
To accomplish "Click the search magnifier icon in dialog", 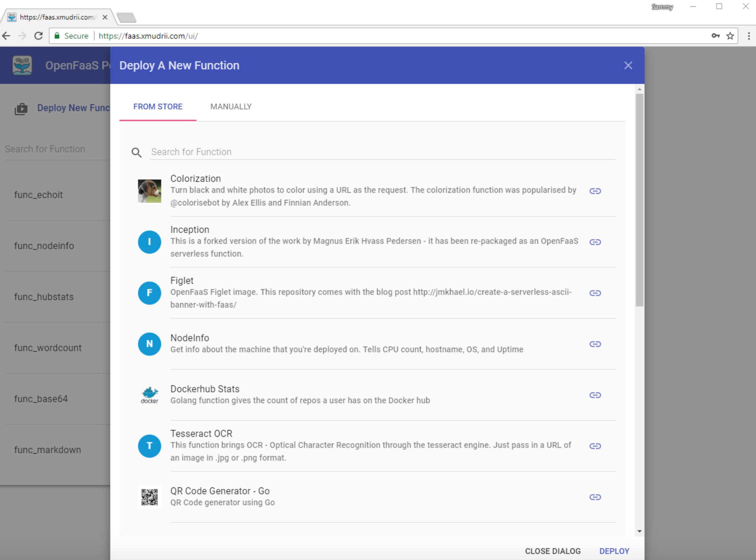I will pyautogui.click(x=137, y=152).
